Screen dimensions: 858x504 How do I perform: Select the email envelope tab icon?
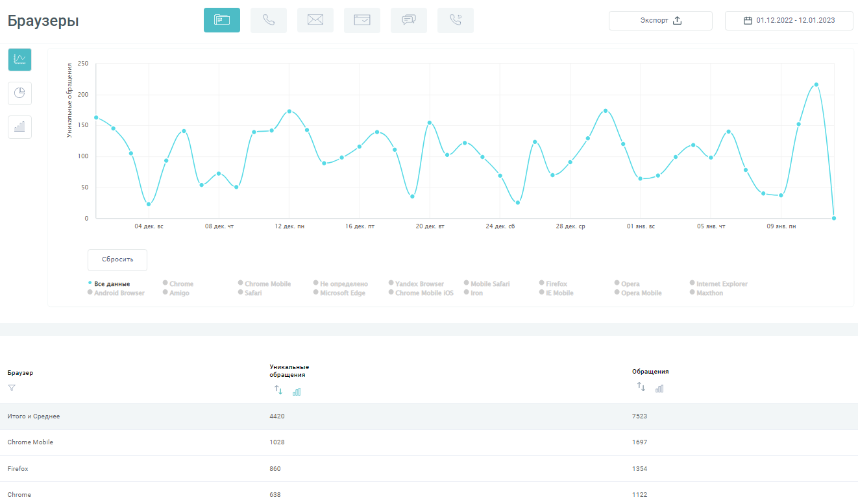(x=315, y=20)
